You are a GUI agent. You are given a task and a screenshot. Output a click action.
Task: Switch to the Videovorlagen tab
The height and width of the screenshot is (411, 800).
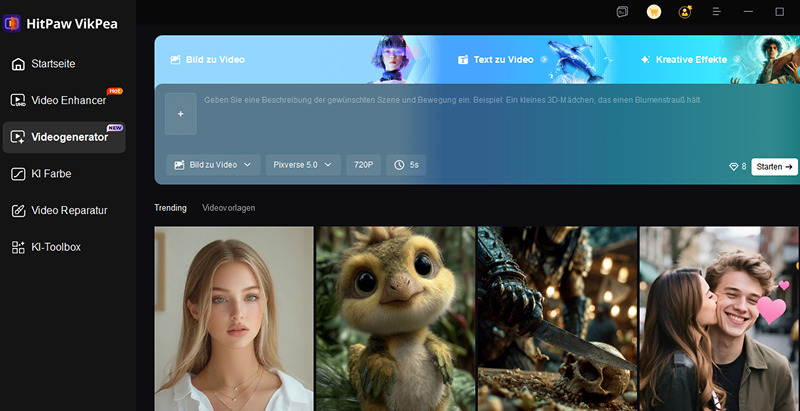point(229,208)
